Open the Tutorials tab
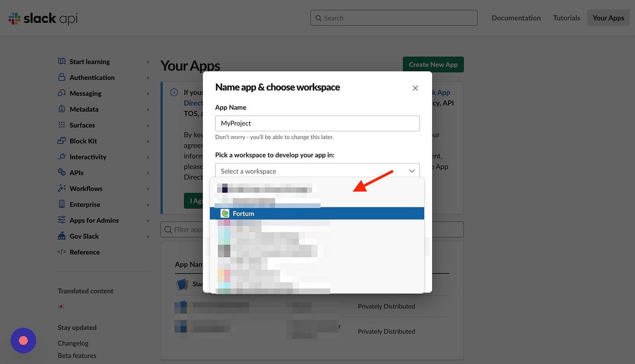 tap(567, 17)
